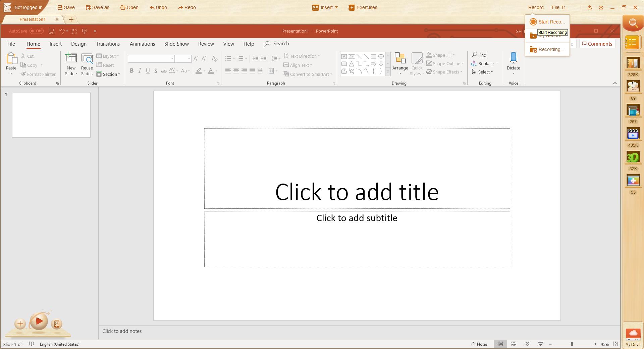This screenshot has height=349, width=644.
Task: Increase list indent level
Action: (x=263, y=59)
